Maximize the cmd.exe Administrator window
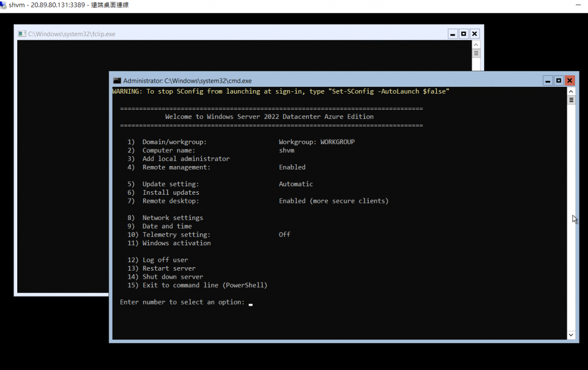 (x=559, y=80)
